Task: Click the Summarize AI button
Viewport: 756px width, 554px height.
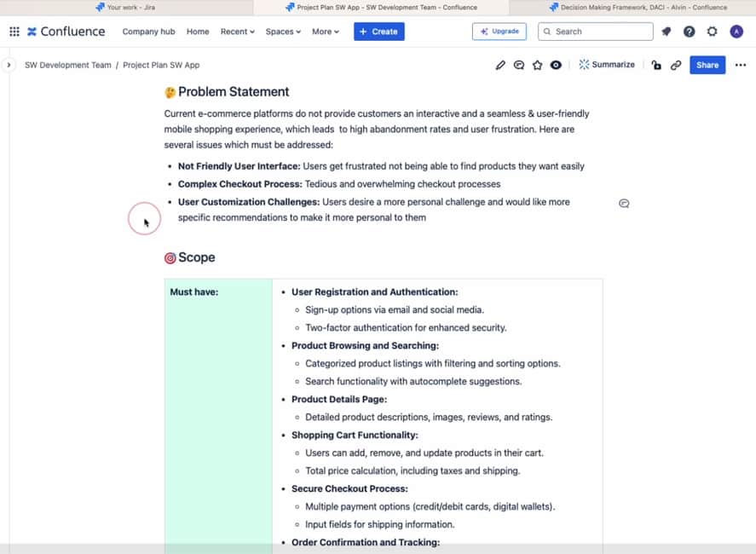Action: 607,65
